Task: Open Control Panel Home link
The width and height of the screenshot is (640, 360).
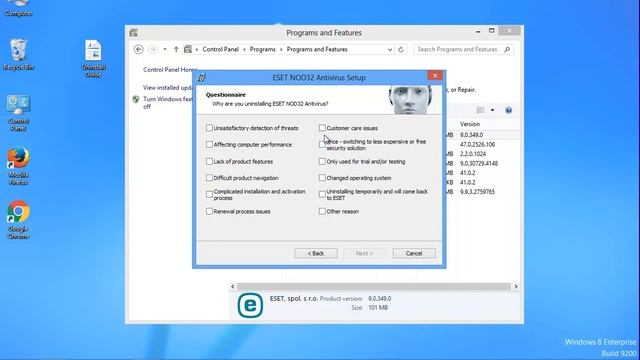Action: pos(170,70)
